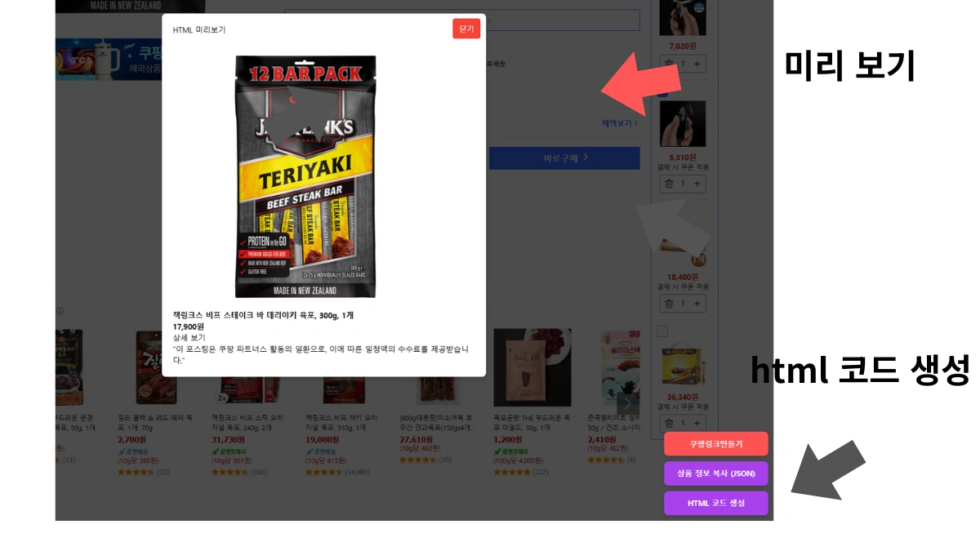The height and width of the screenshot is (551, 980).
Task: Select the 로켓프레시 badge under the 1,200원 product
Action: pos(511,451)
